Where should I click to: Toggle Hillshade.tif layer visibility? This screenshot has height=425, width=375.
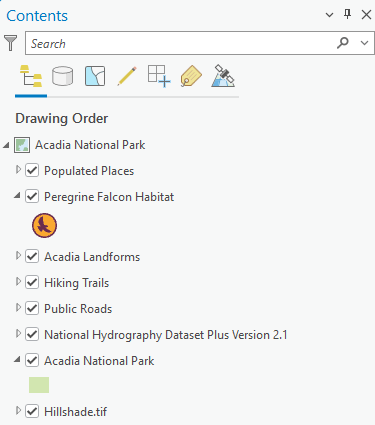tap(32, 411)
